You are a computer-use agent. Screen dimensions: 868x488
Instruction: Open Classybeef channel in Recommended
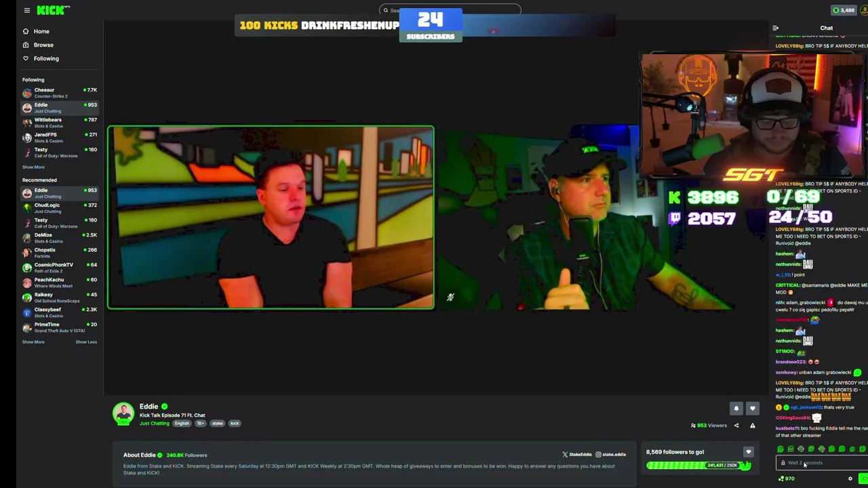(60, 312)
